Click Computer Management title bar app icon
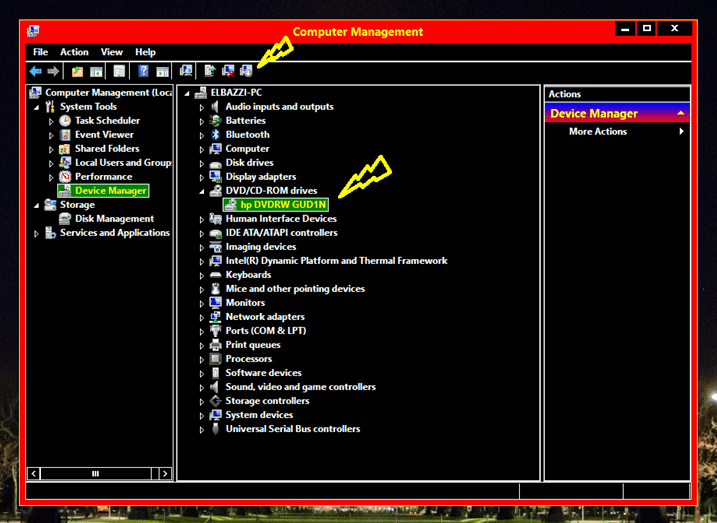Viewport: 717px width, 523px height. coord(33,31)
